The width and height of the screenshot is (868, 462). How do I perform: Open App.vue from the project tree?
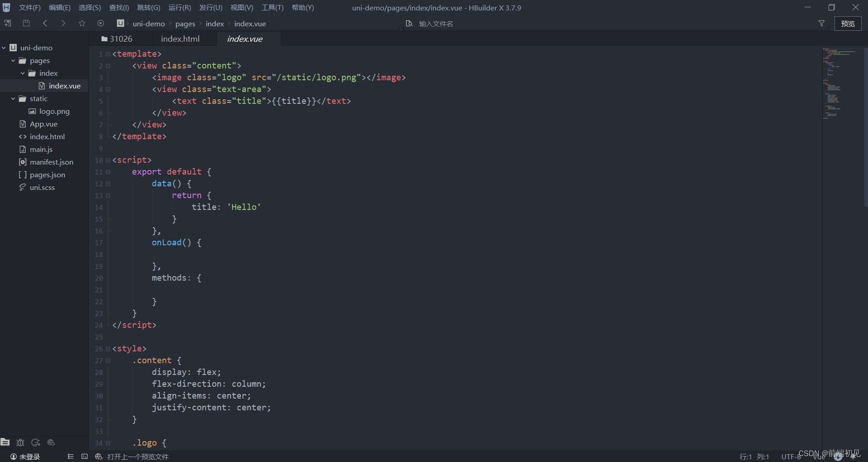click(x=44, y=124)
